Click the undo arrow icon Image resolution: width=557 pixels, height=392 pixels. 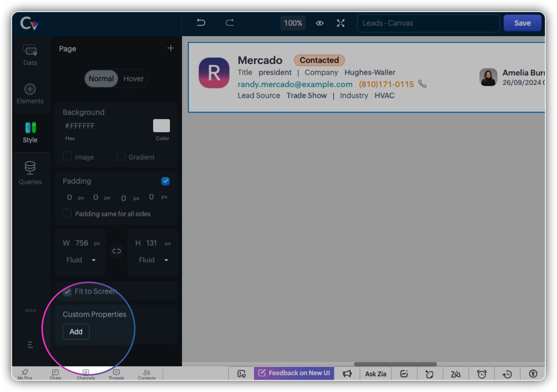click(x=201, y=23)
